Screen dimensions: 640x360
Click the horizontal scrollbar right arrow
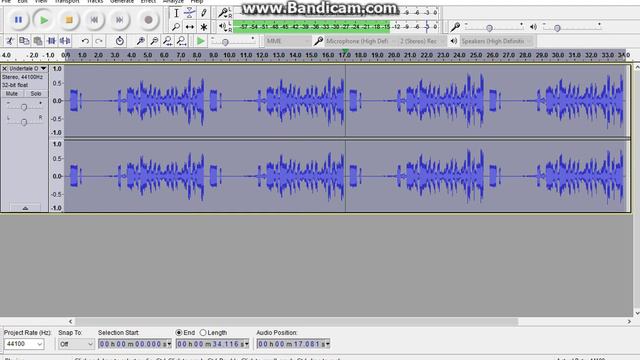tap(629, 322)
